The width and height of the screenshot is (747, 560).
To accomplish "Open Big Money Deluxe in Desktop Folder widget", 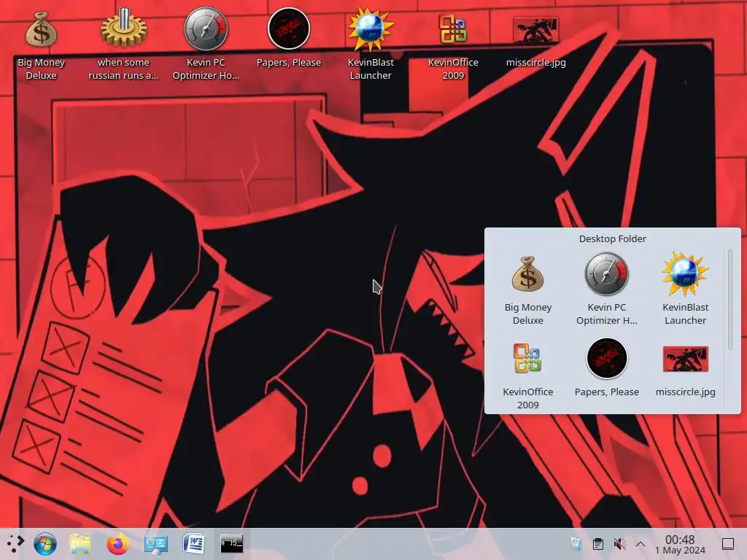I will (x=528, y=274).
